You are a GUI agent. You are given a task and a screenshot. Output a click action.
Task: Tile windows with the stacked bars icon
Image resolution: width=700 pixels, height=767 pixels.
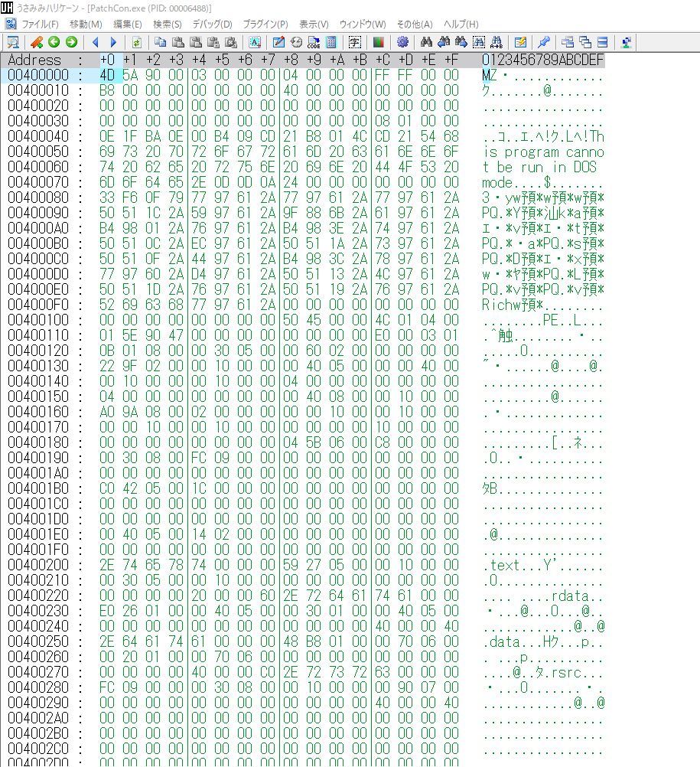(603, 43)
